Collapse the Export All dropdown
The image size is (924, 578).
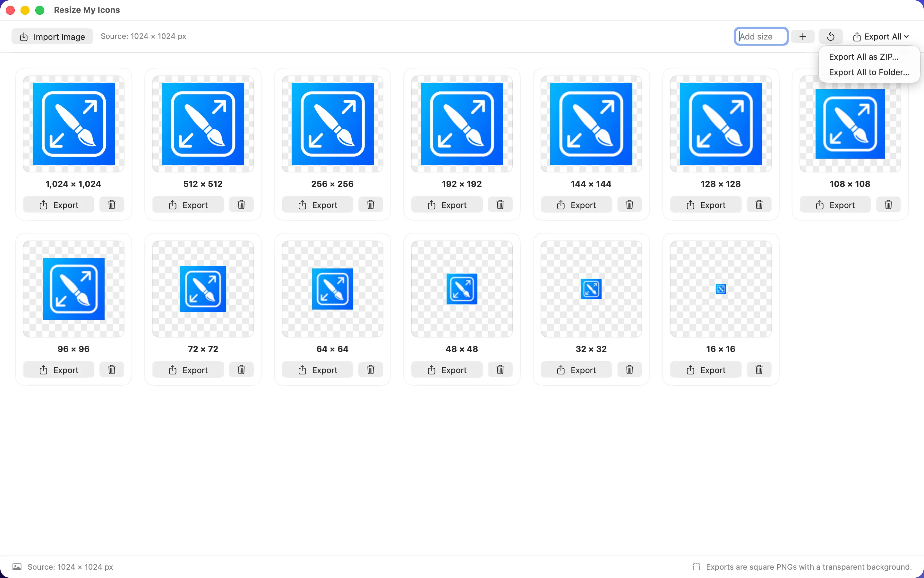881,36
